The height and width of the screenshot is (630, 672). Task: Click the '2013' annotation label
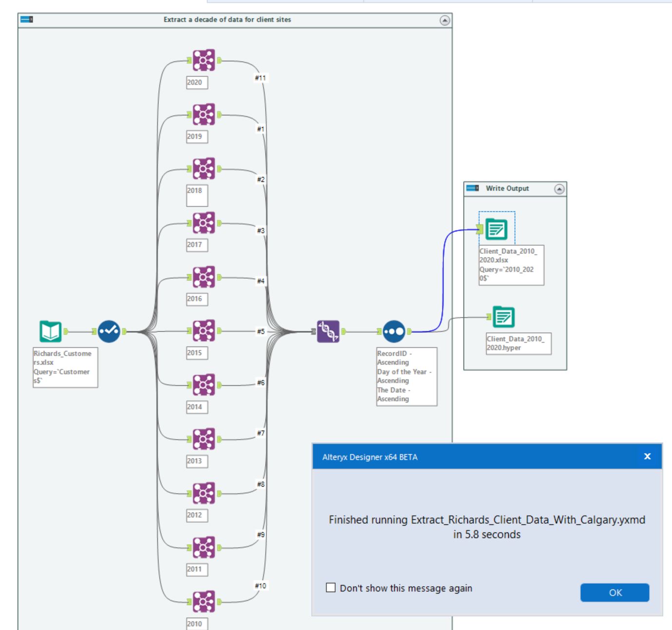(197, 461)
